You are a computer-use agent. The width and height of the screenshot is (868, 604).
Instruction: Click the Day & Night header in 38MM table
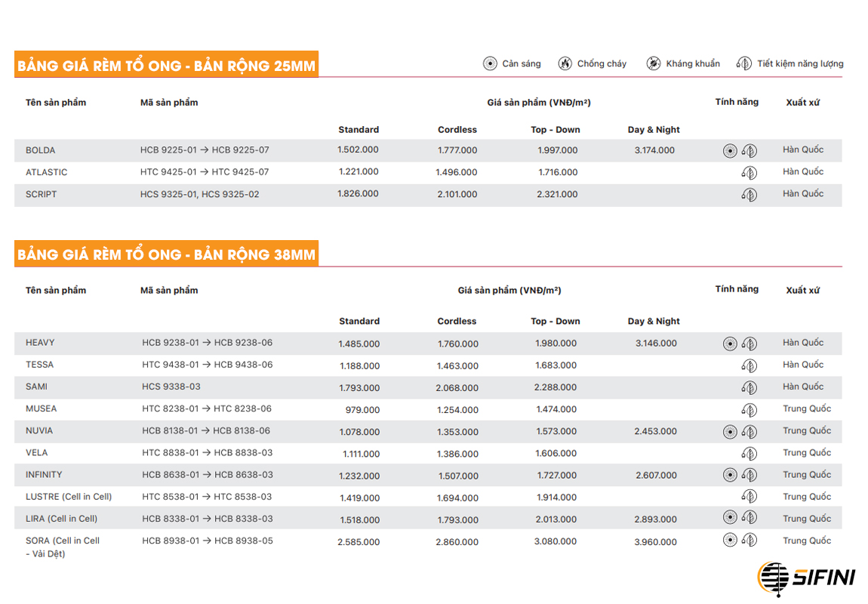654,321
